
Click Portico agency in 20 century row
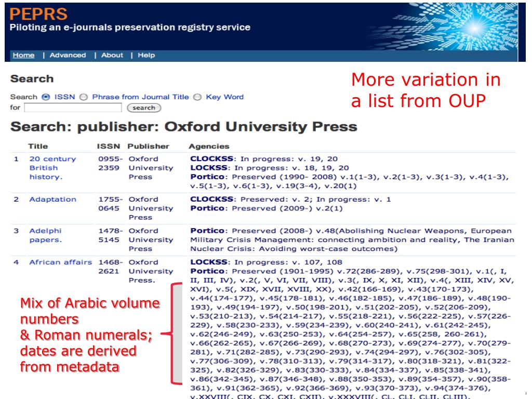click(207, 177)
